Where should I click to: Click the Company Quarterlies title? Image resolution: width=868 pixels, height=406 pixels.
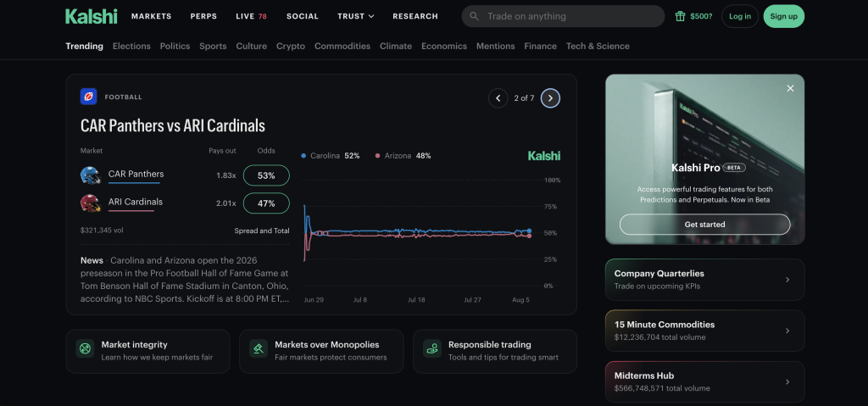pos(659,274)
